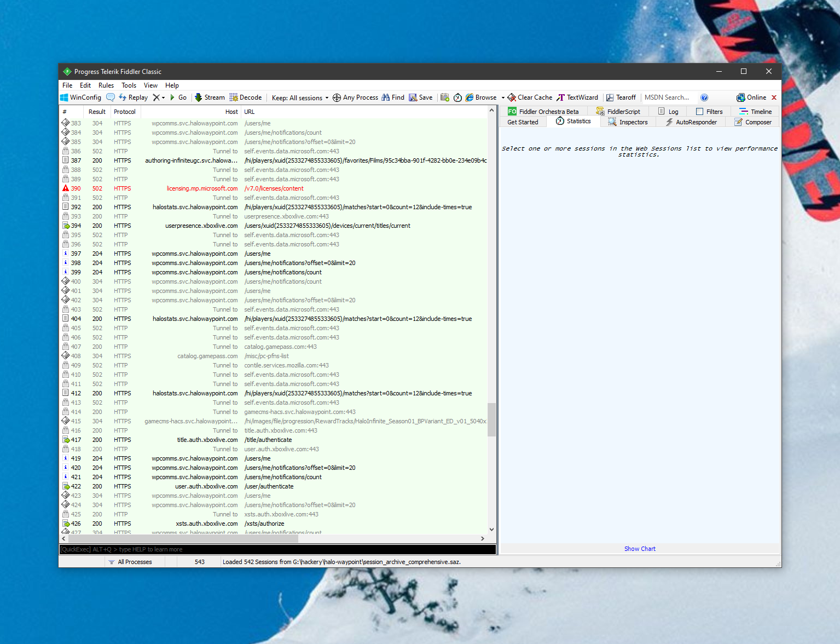Click the info icon on session 397
This screenshot has width=840, height=644.
click(x=66, y=254)
